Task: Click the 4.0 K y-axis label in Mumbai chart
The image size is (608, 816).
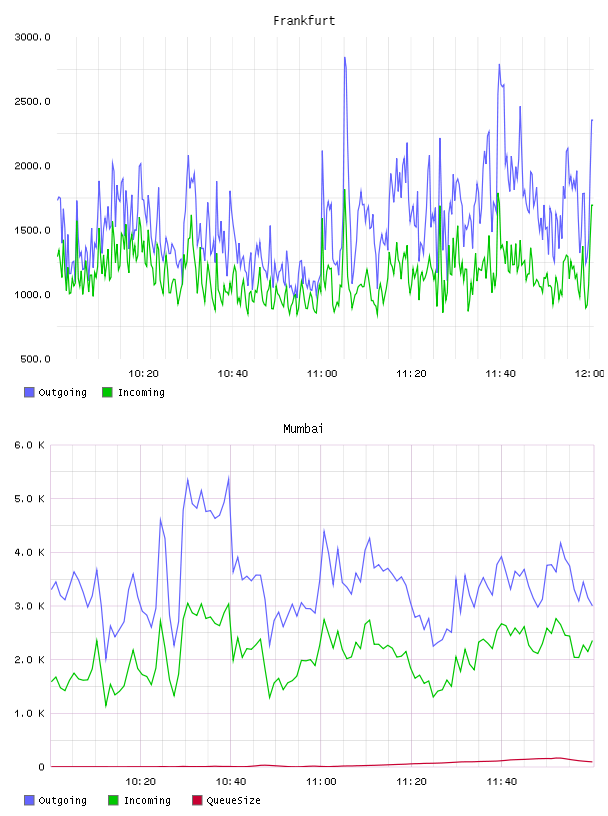Action: pyautogui.click(x=29, y=552)
